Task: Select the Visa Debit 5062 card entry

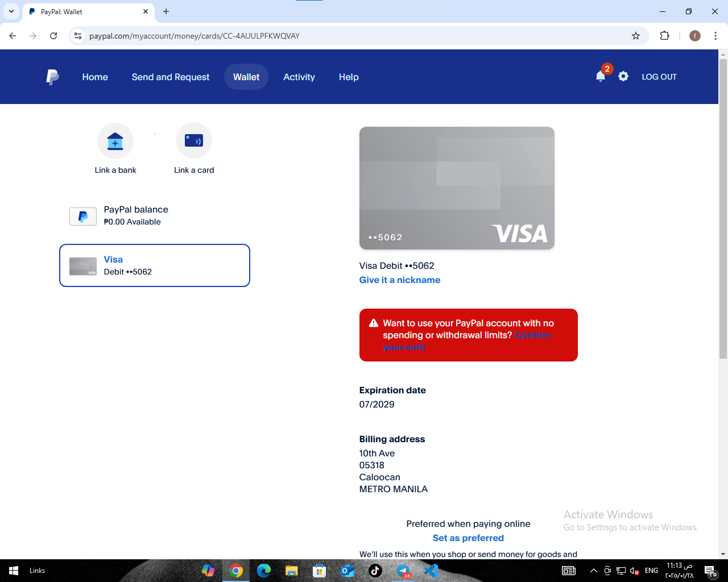Action: pyautogui.click(x=155, y=265)
